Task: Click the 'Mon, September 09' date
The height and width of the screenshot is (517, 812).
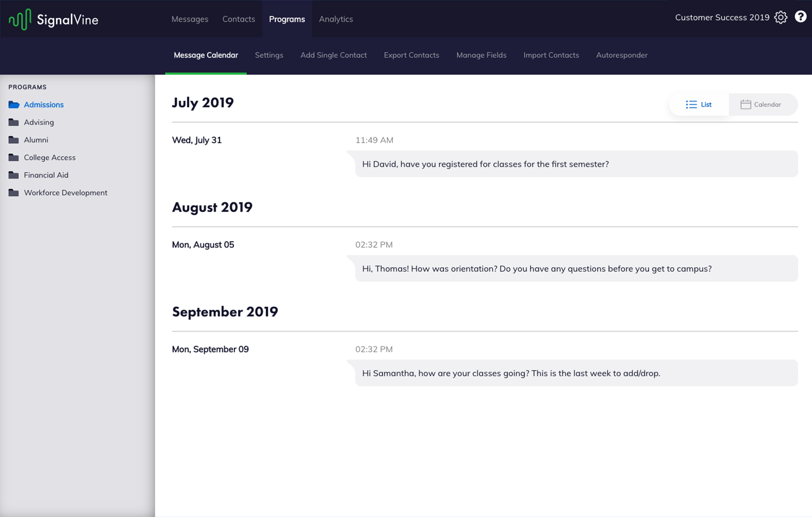Action: click(210, 349)
